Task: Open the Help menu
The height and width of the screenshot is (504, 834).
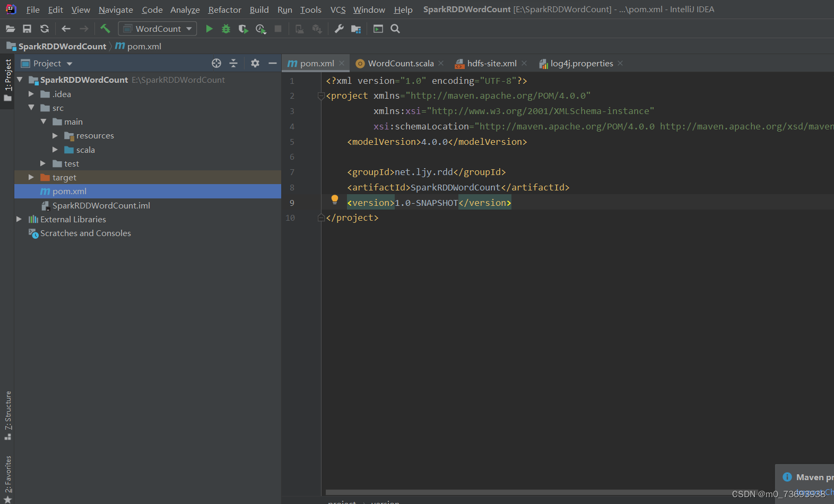Action: point(403,10)
